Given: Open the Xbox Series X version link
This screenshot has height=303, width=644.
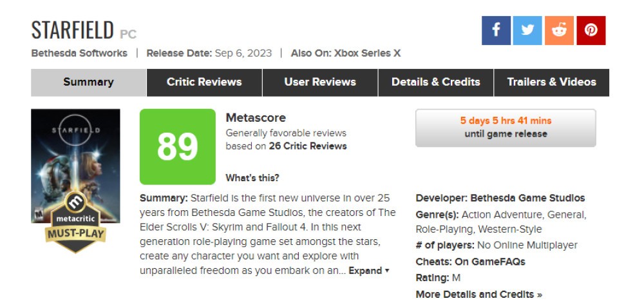Looking at the screenshot, I should (367, 54).
